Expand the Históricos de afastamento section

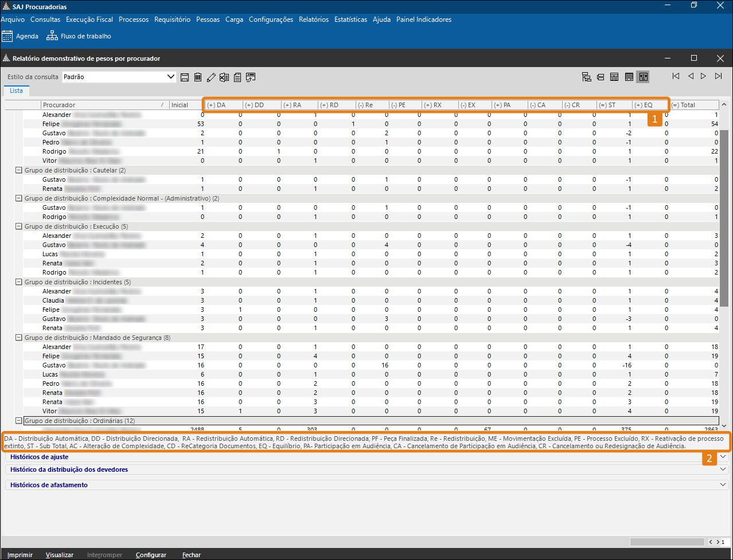[x=723, y=485]
